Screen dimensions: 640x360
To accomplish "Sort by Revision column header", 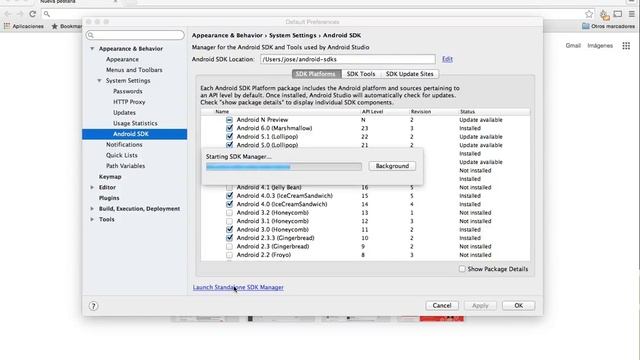I will coord(421,111).
